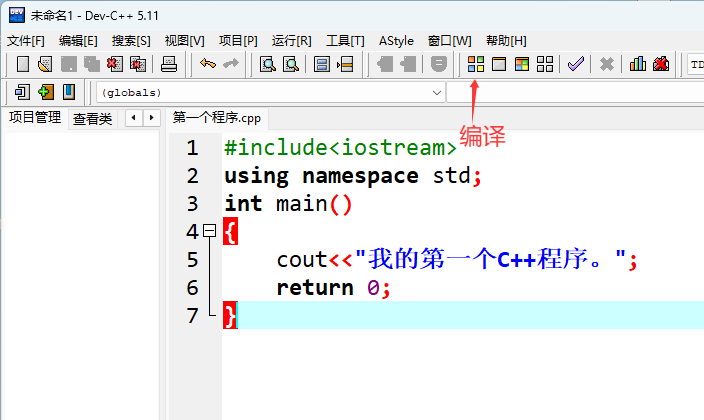Click the Run icon next to Compile
This screenshot has height=420, width=704.
498,64
